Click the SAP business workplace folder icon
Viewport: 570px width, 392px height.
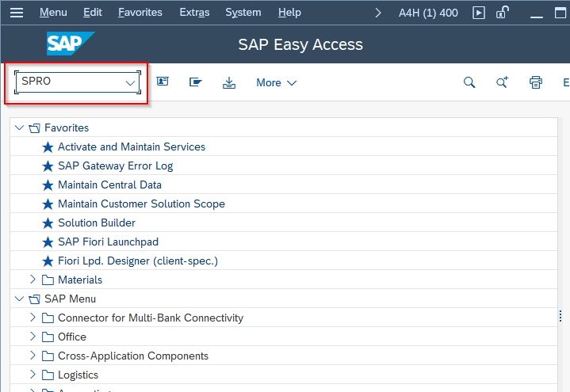tap(196, 82)
